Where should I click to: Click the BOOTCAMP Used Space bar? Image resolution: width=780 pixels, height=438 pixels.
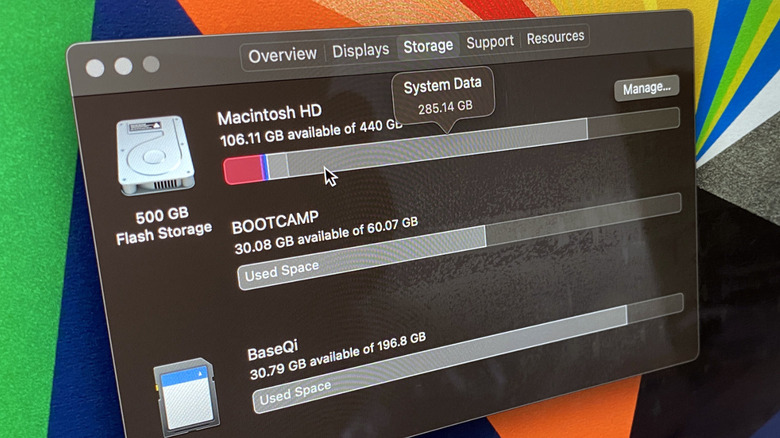point(362,257)
